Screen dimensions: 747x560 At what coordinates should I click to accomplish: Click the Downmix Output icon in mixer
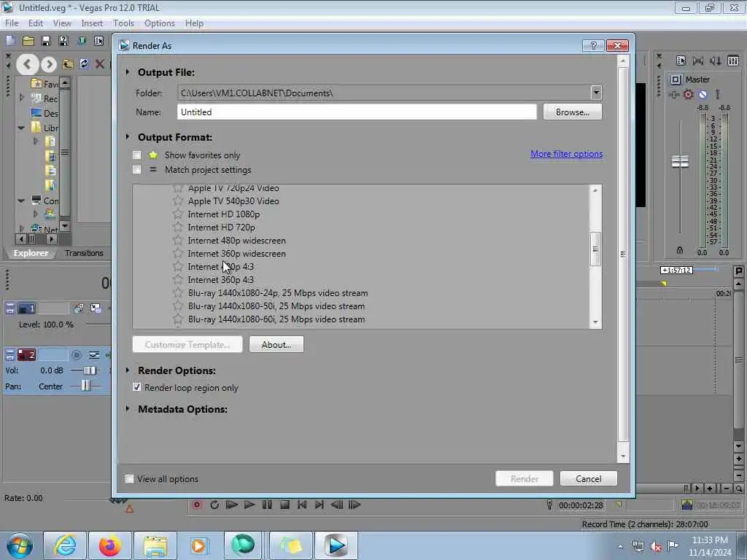(x=698, y=61)
